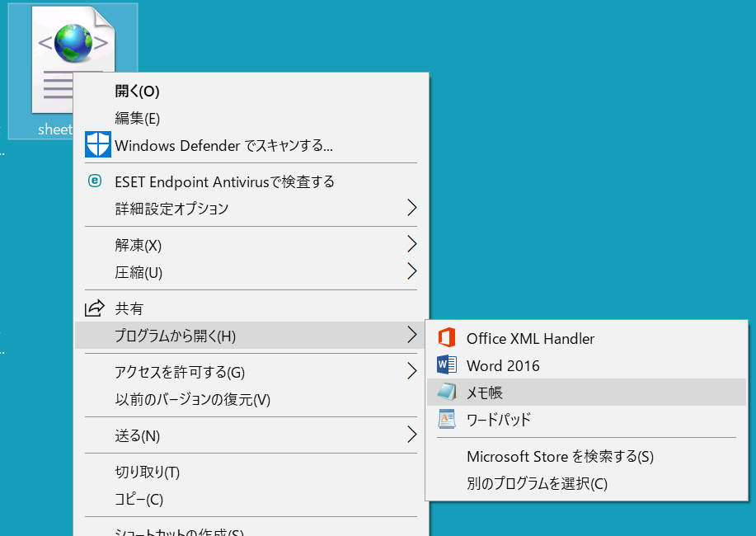Select the sheet file icon on desktop

(x=73, y=59)
